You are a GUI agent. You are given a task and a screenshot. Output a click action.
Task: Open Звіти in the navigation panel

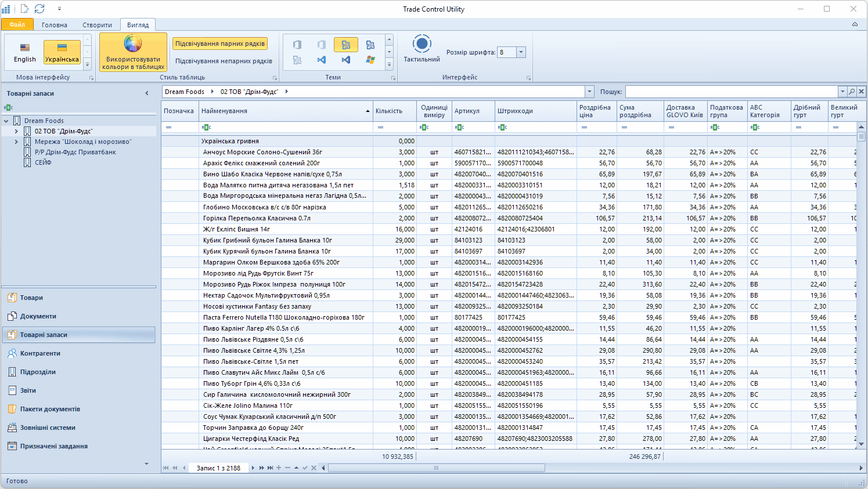(28, 390)
